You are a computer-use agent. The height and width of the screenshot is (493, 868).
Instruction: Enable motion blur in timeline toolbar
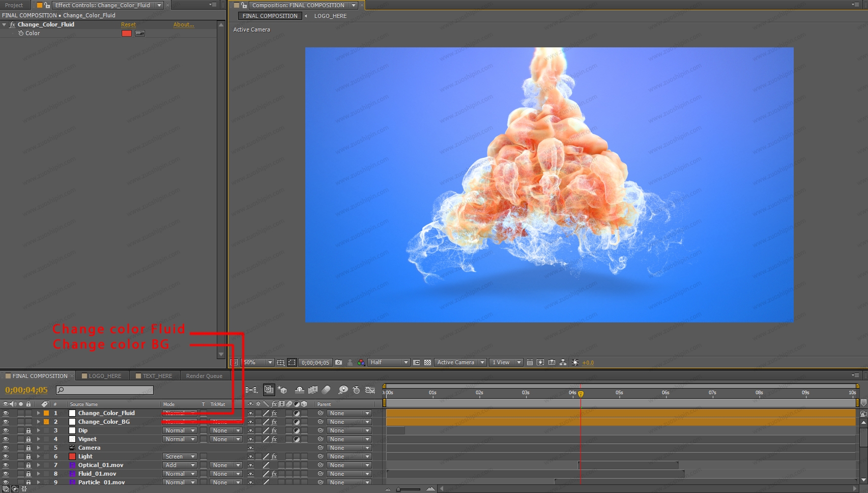(x=326, y=390)
